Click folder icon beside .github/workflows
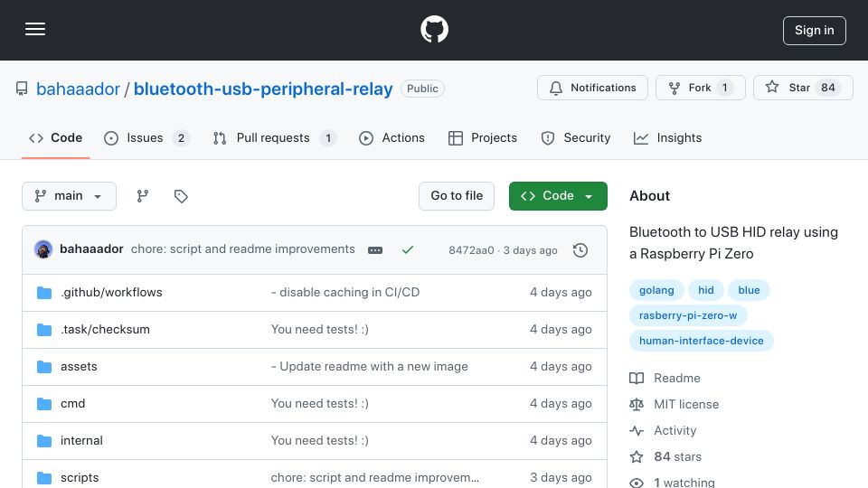The width and height of the screenshot is (868, 488). 44,293
